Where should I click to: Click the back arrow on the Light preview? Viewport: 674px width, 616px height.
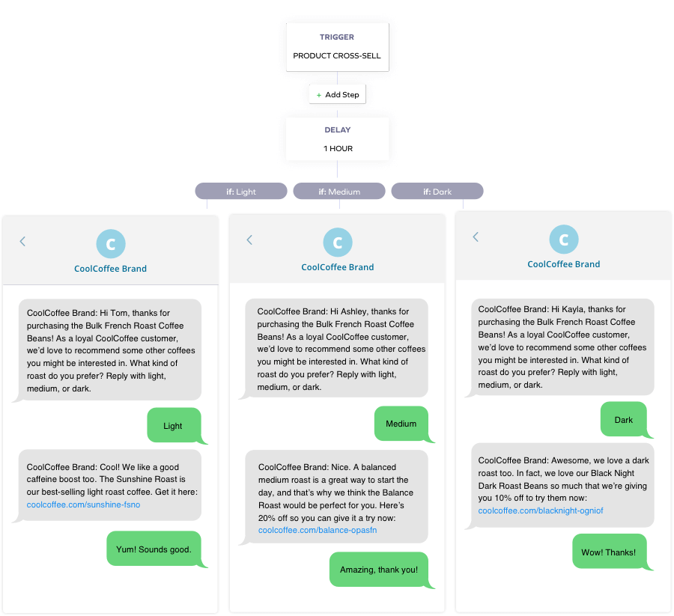[x=22, y=241]
